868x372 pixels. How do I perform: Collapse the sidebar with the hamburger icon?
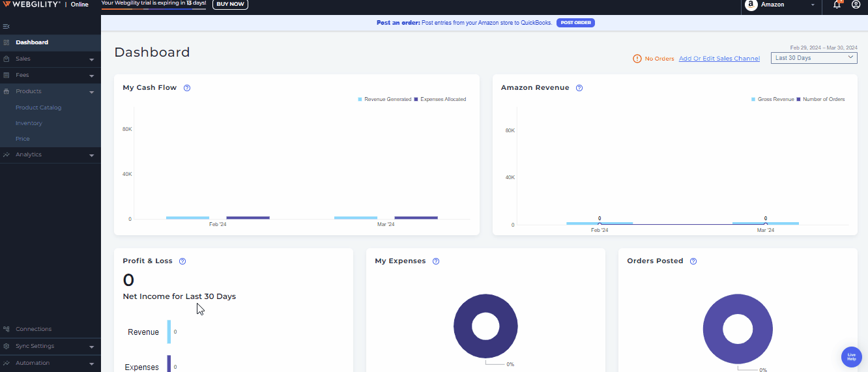6,26
